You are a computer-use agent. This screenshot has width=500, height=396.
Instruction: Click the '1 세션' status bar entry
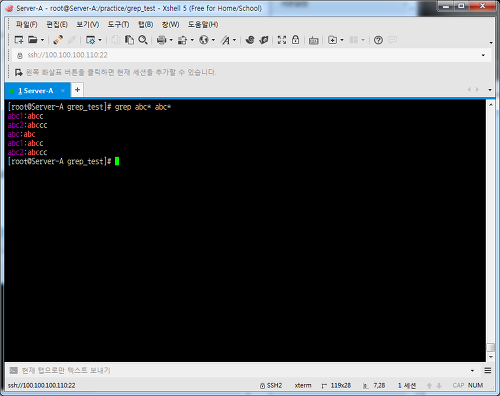tap(407, 386)
